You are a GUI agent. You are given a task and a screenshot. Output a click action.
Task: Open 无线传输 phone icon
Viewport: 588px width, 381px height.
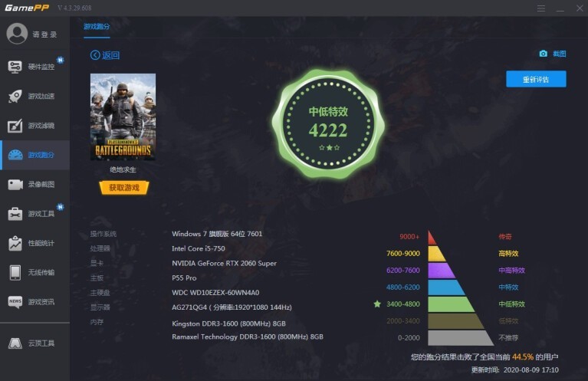(x=15, y=273)
